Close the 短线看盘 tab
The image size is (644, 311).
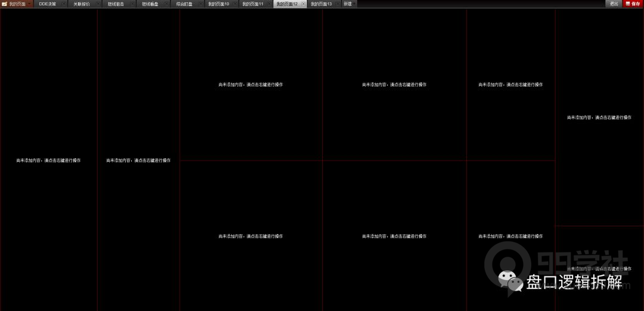[x=166, y=4]
